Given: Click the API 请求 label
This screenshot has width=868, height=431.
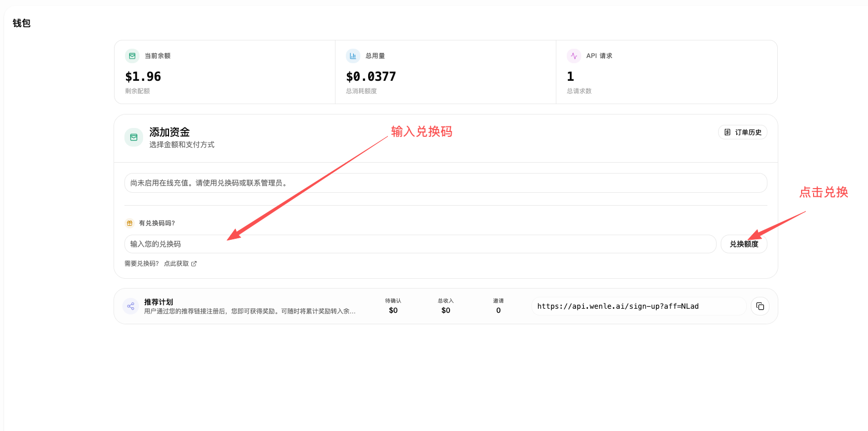Looking at the screenshot, I should click(599, 56).
